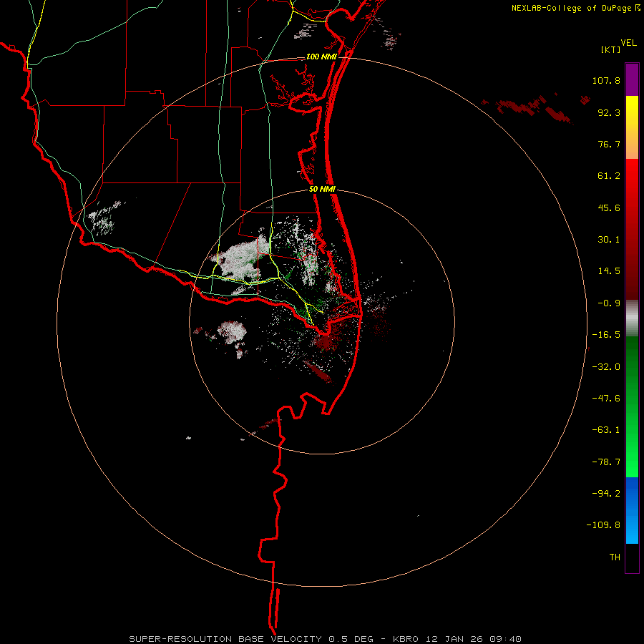Click the 76.7 velocity scale value
Screen dimensions: 644x644
(x=609, y=144)
